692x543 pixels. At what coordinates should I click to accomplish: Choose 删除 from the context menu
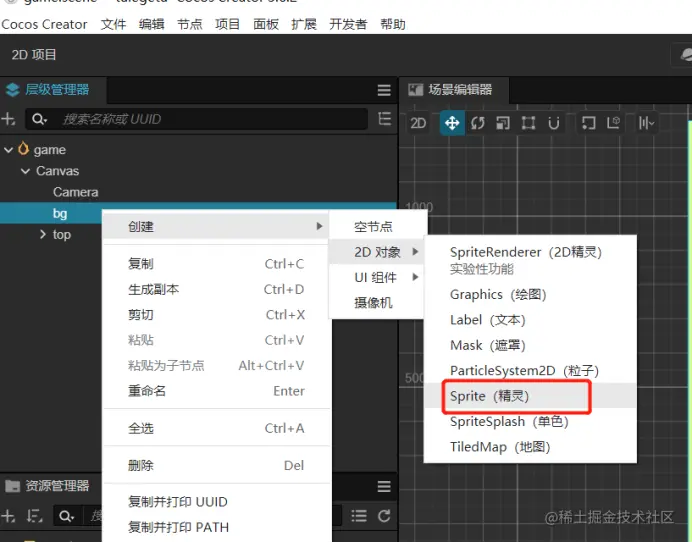pyautogui.click(x=216, y=465)
